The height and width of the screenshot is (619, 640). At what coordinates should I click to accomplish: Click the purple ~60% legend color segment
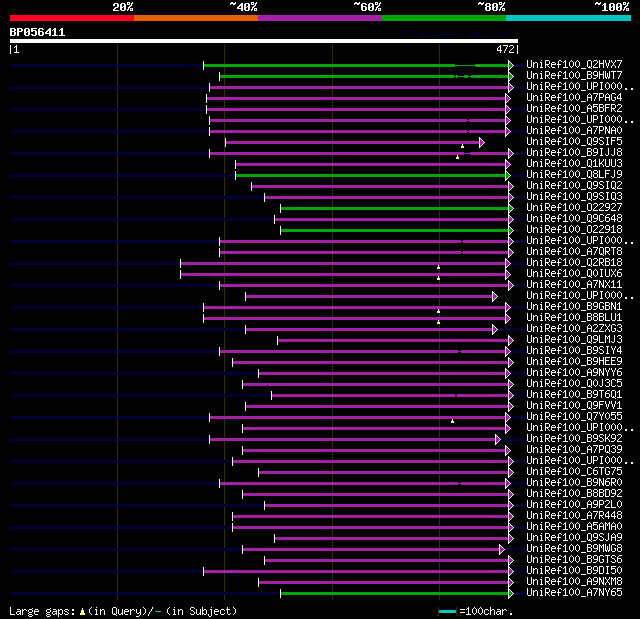pyautogui.click(x=320, y=18)
